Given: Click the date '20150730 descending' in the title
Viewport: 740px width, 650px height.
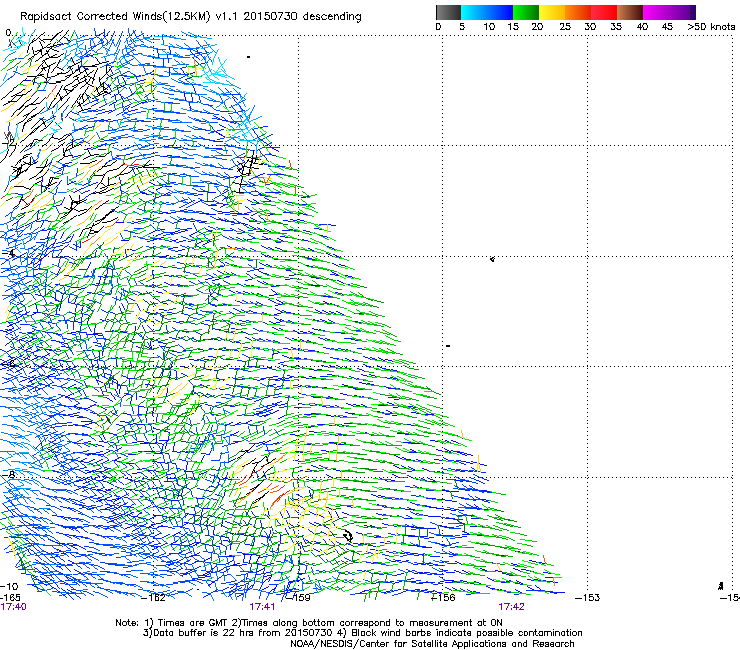Looking at the screenshot, I should pyautogui.click(x=302, y=16).
